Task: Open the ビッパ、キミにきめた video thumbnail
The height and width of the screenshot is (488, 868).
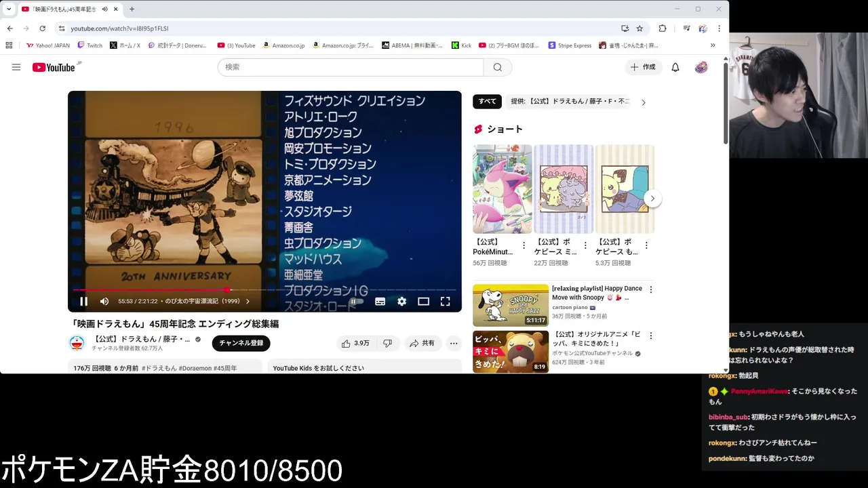Action: [x=511, y=352]
